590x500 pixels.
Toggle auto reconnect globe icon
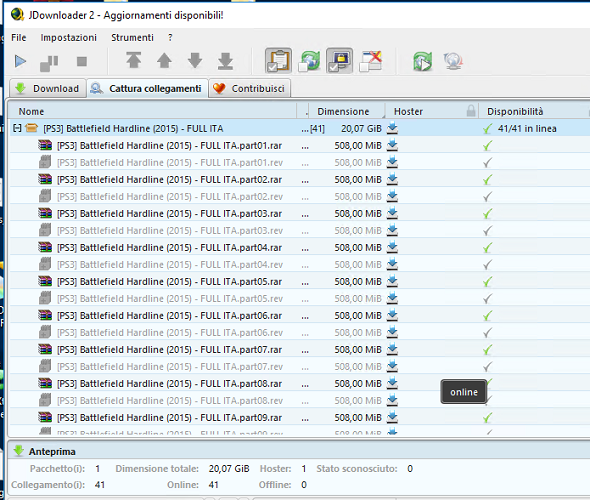[309, 61]
